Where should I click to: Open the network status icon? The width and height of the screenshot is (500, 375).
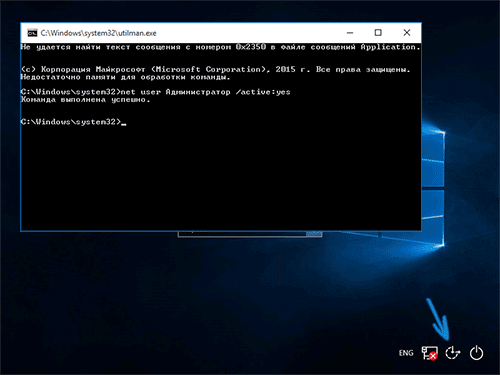429,353
